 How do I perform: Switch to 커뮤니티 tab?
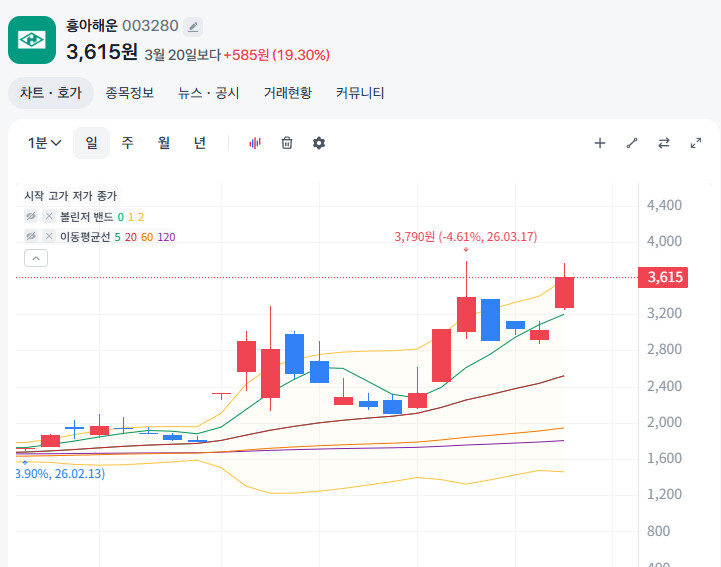[360, 93]
